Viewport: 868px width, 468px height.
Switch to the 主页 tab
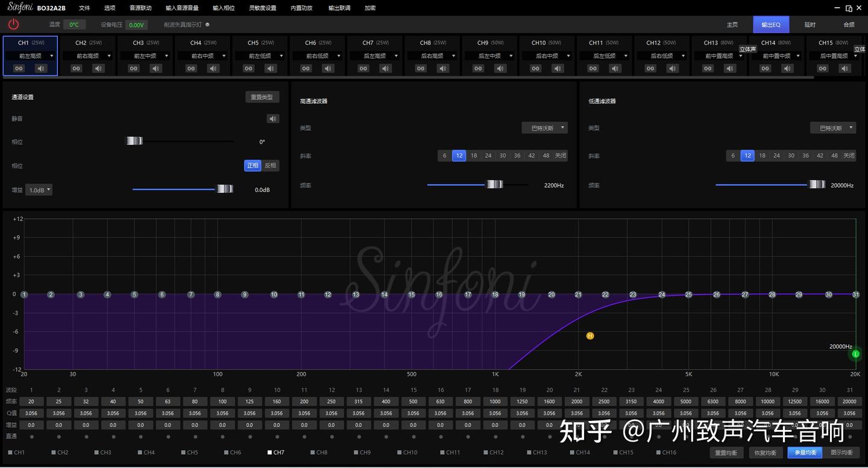(x=732, y=25)
